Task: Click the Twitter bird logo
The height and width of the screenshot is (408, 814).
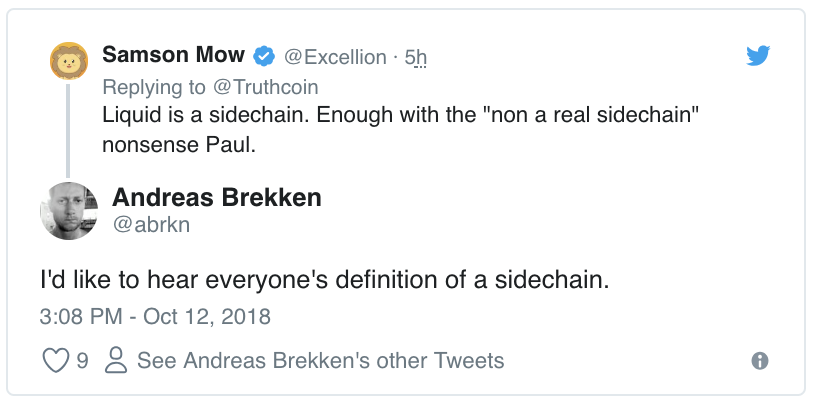Action: pos(760,56)
